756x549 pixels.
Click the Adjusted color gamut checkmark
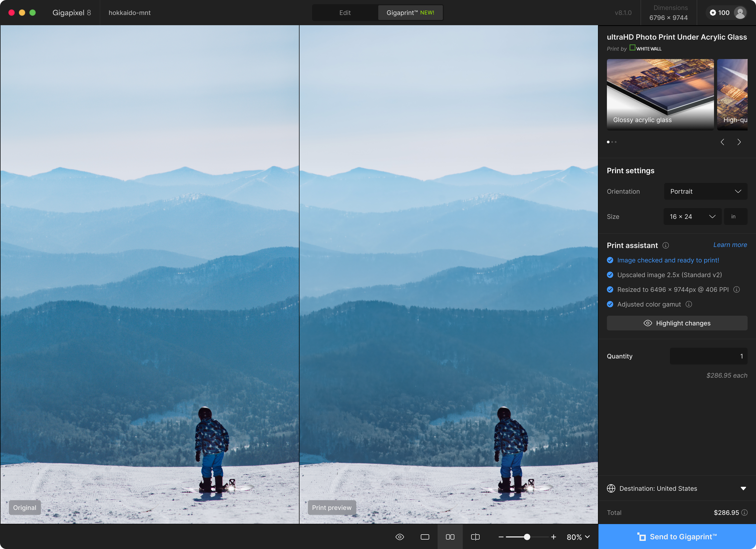tap(610, 304)
